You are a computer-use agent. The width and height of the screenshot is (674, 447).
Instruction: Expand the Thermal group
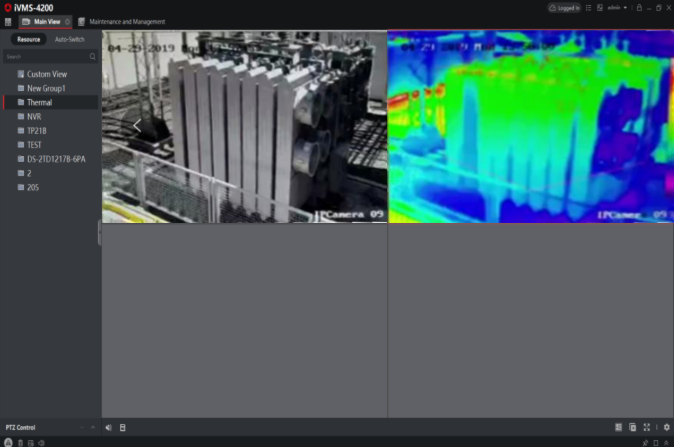click(39, 102)
